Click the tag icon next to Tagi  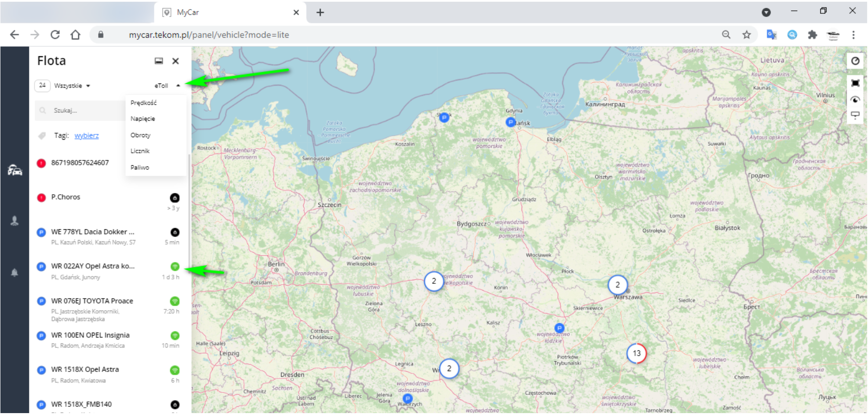[x=42, y=136]
